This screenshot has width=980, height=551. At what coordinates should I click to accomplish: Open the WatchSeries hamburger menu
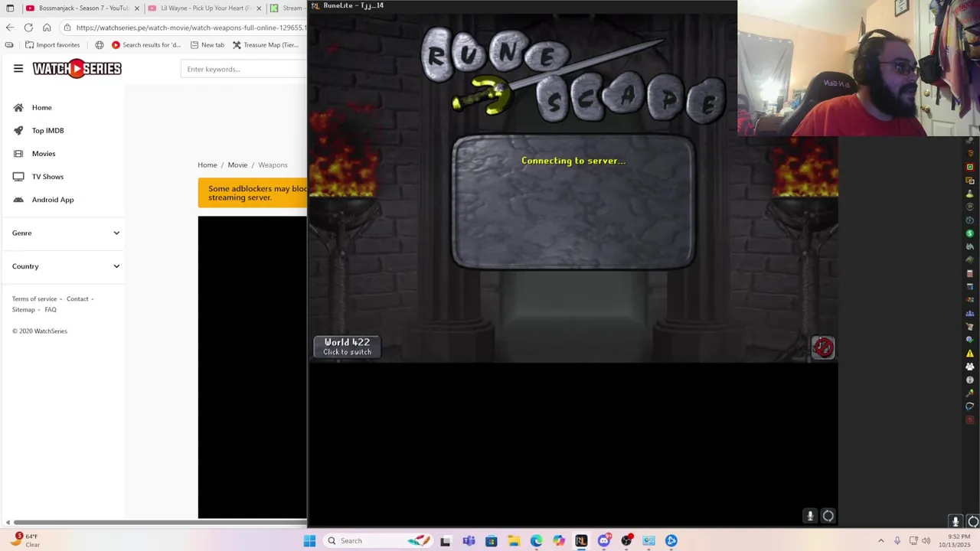coord(18,69)
